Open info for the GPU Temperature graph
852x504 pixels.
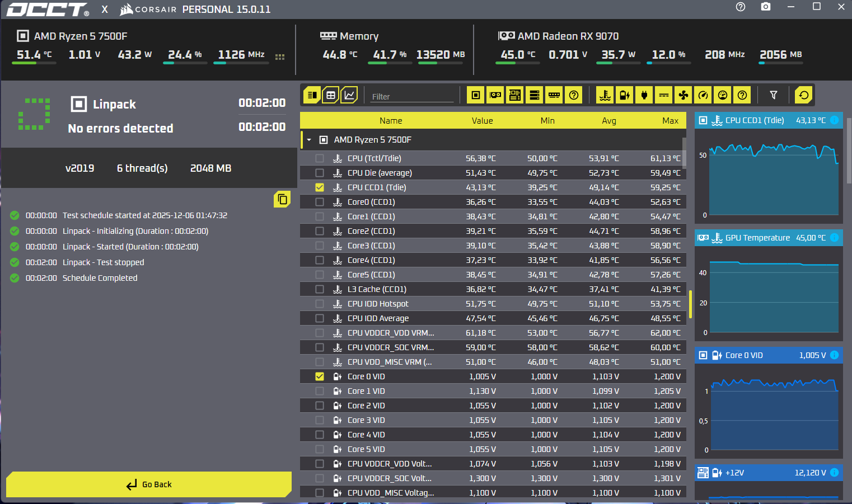tap(834, 238)
